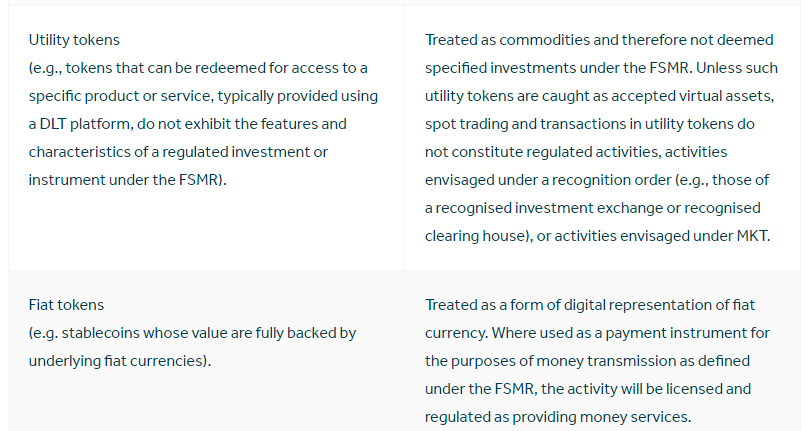The height and width of the screenshot is (431, 806).
Task: Click the text "specified investments under the FSMR"
Action: pyautogui.click(x=544, y=68)
